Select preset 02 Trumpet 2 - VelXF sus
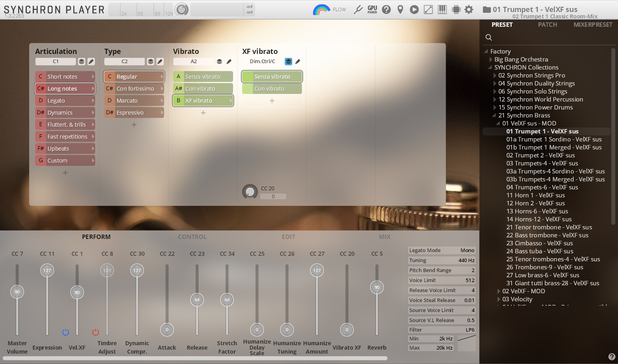Screen dimensions: 618x364 point(540,155)
